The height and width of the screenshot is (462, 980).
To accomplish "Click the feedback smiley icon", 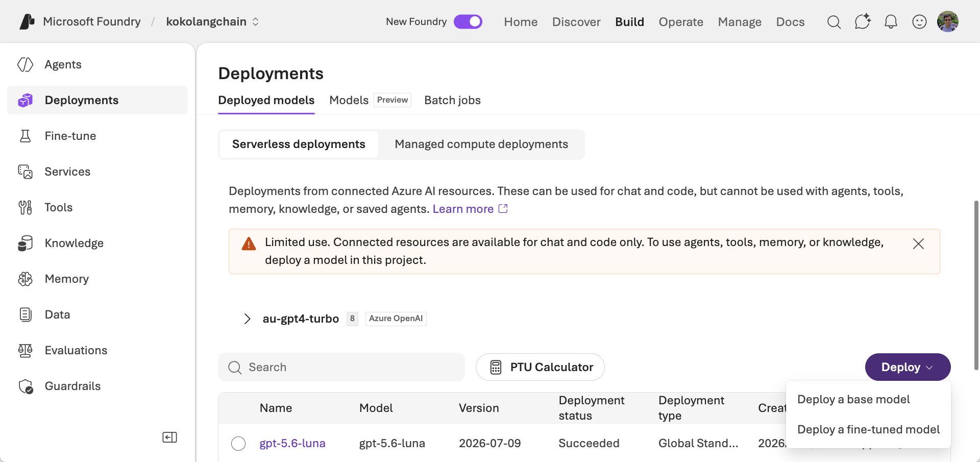I will [x=919, y=21].
